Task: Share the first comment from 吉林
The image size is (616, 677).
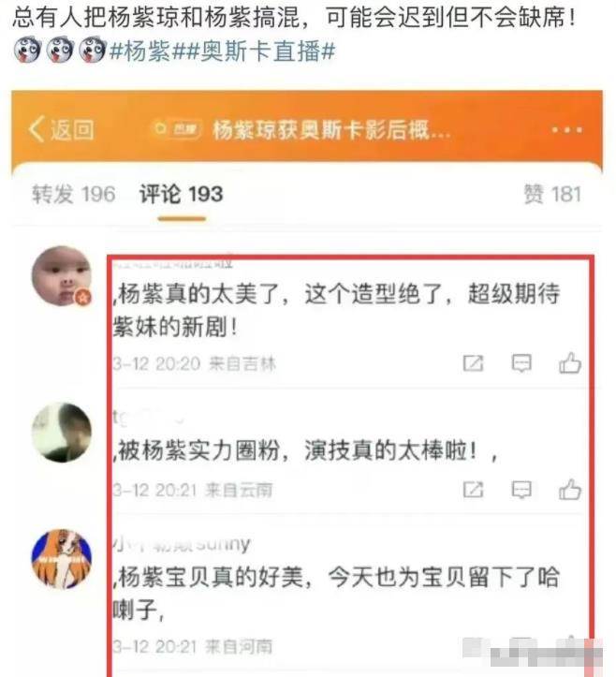Action: pyautogui.click(x=473, y=363)
